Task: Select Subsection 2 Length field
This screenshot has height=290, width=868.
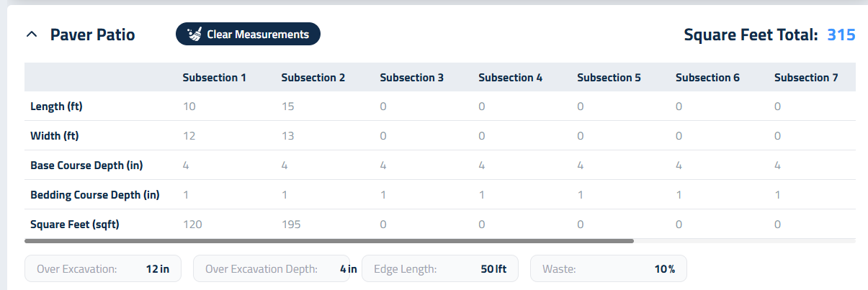Action: click(x=288, y=107)
